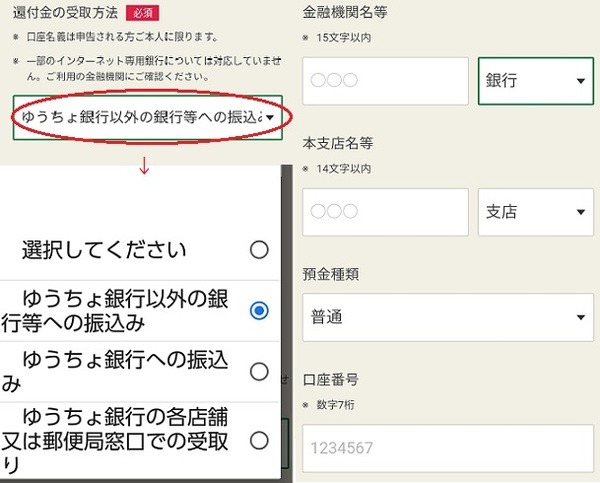
Task: Click the 口座番号 input field
Action: point(448,448)
